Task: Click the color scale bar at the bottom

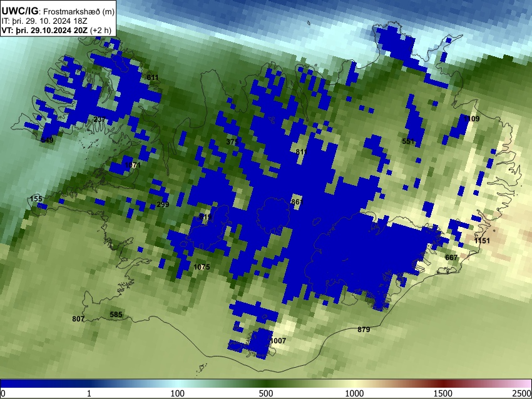Action: pyautogui.click(x=266, y=383)
